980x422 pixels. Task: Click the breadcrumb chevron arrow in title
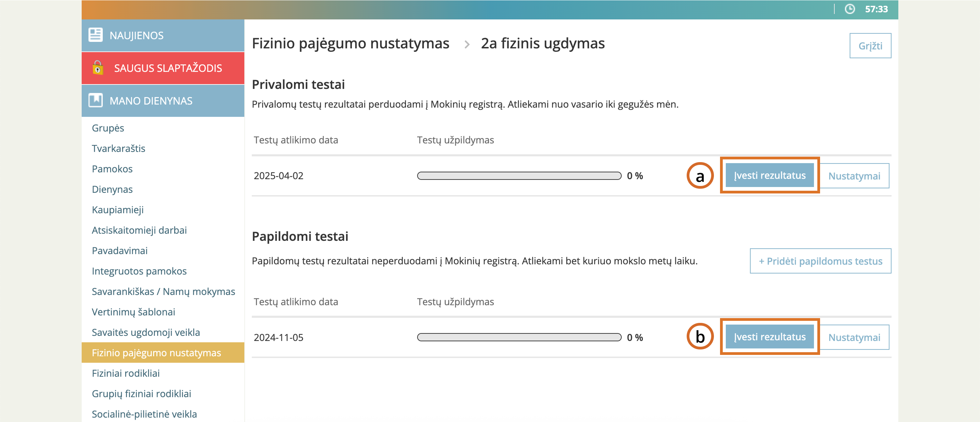click(x=467, y=45)
